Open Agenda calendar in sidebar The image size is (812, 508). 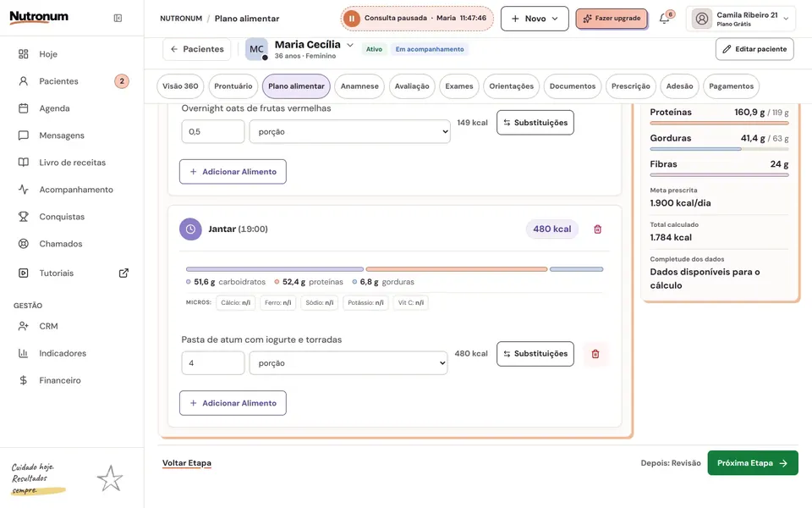[x=54, y=108]
